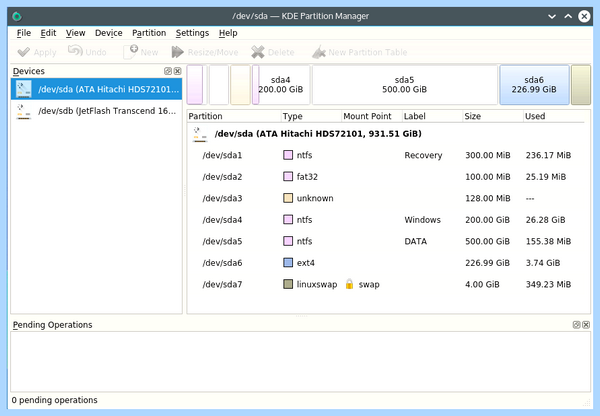600x416 pixels.
Task: Click the ext4 blue square on the sda6 row
Action: click(x=288, y=263)
